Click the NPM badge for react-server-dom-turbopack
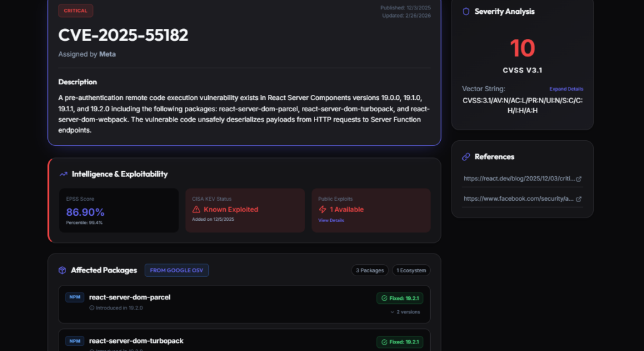 [75, 341]
